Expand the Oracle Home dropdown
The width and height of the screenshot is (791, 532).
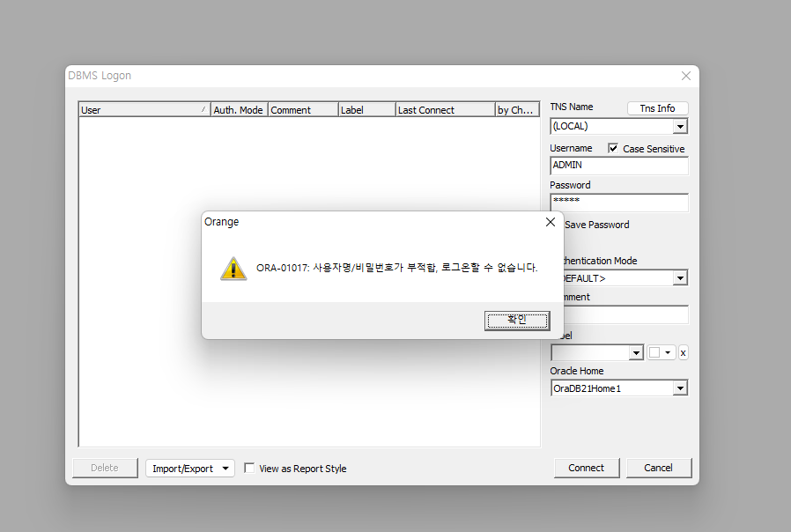(x=679, y=388)
